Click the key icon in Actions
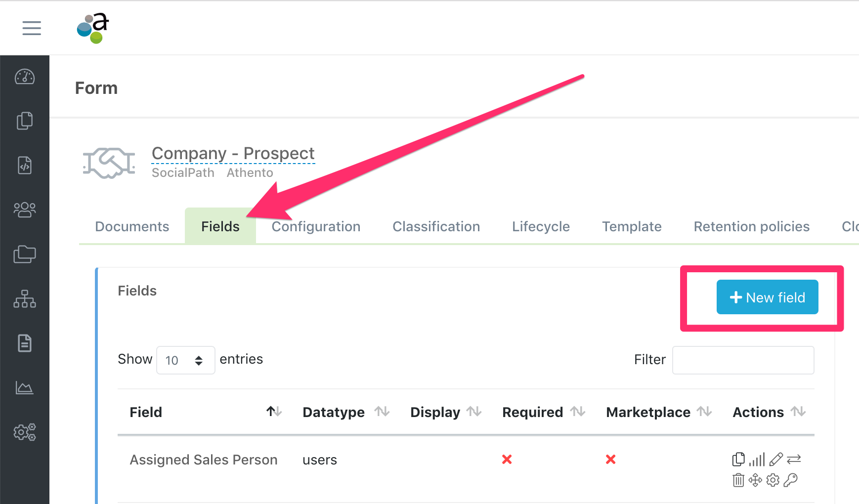The width and height of the screenshot is (859, 504). pyautogui.click(x=791, y=480)
